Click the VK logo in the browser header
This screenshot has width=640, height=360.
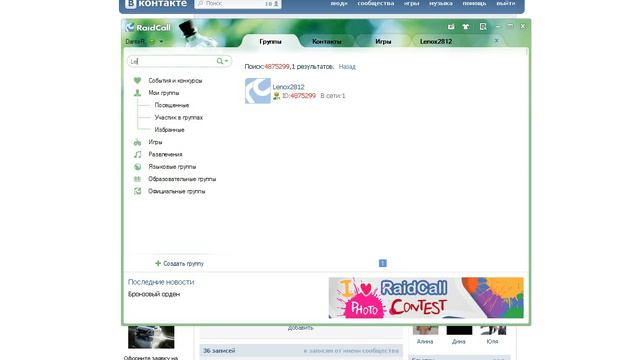click(131, 4)
